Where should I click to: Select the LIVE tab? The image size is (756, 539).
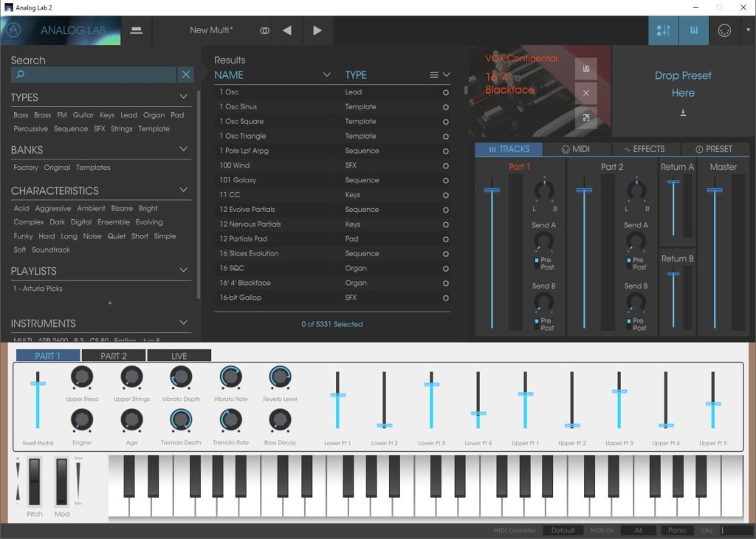[179, 356]
